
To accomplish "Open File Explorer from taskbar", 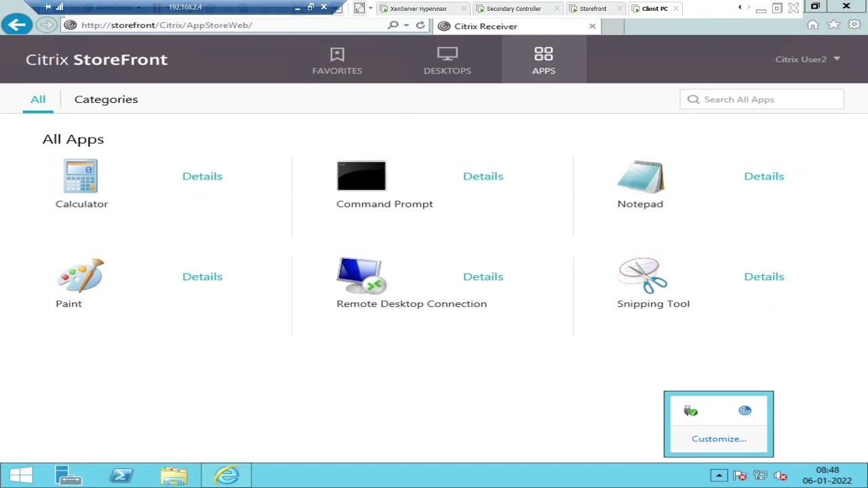I will coord(174,476).
